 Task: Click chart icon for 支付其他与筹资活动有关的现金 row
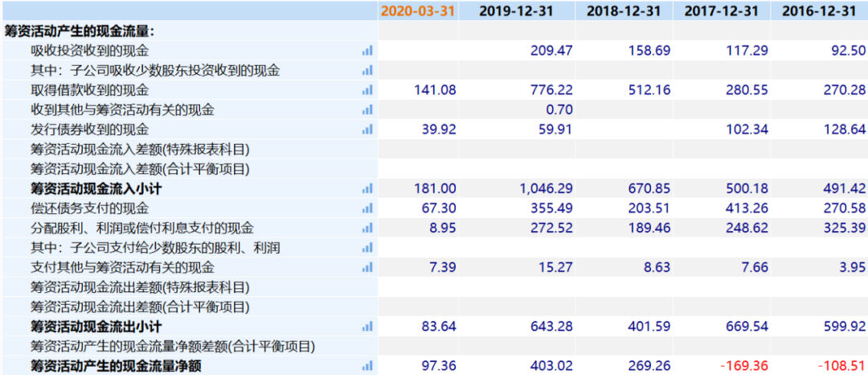click(367, 267)
